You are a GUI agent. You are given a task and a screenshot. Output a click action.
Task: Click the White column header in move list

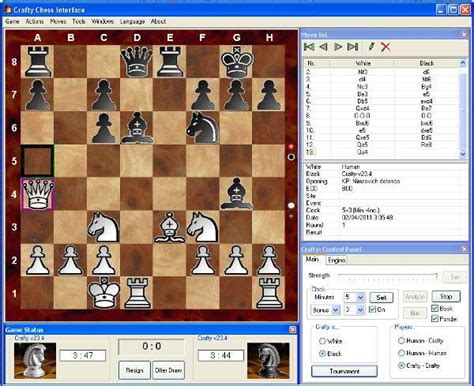[362, 63]
